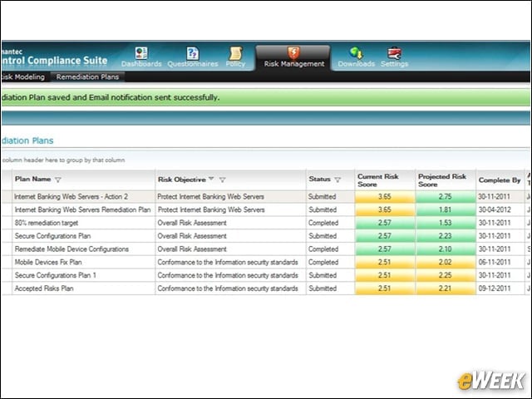Open the Dashboards menu label
Image resolution: width=532 pixels, height=399 pixels.
[x=141, y=64]
